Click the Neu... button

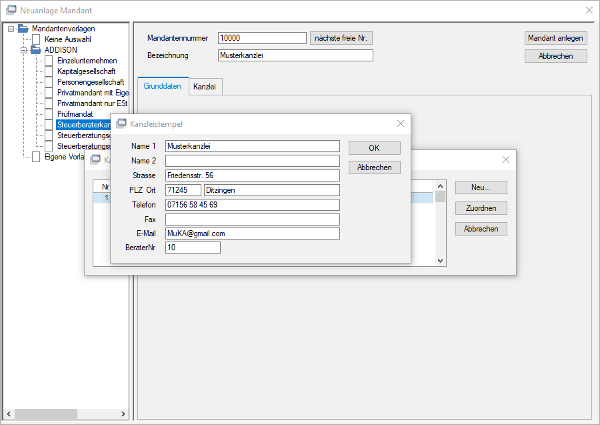pyautogui.click(x=481, y=187)
